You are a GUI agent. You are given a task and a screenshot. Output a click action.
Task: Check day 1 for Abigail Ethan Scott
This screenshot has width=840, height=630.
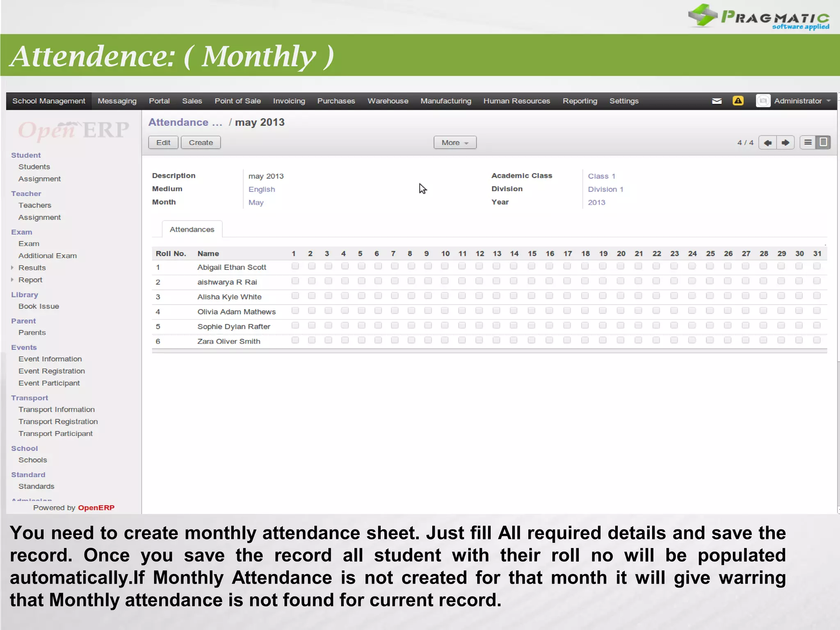[295, 266]
